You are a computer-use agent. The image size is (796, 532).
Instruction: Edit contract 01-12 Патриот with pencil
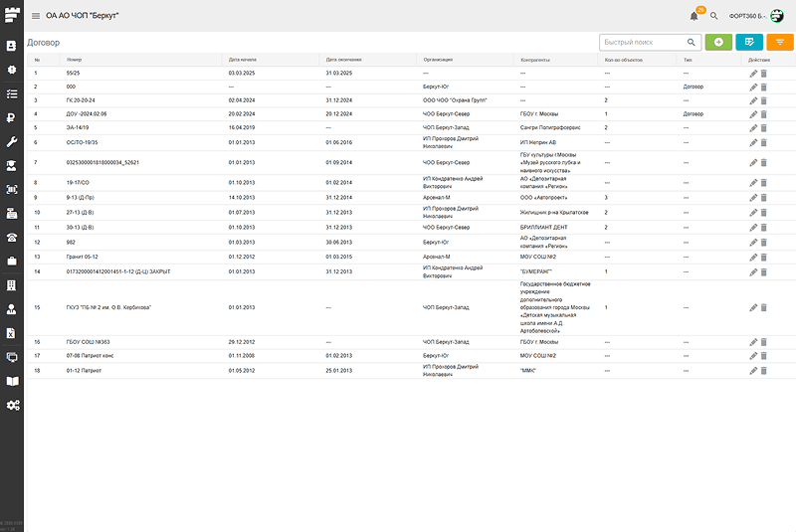coord(753,371)
